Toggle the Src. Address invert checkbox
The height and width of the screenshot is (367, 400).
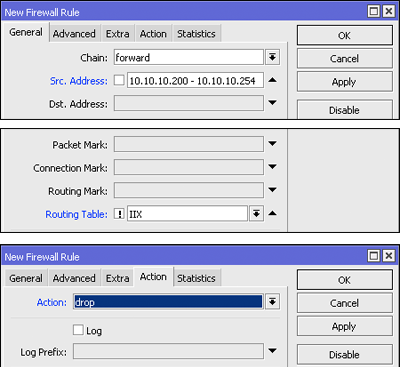[x=119, y=80]
